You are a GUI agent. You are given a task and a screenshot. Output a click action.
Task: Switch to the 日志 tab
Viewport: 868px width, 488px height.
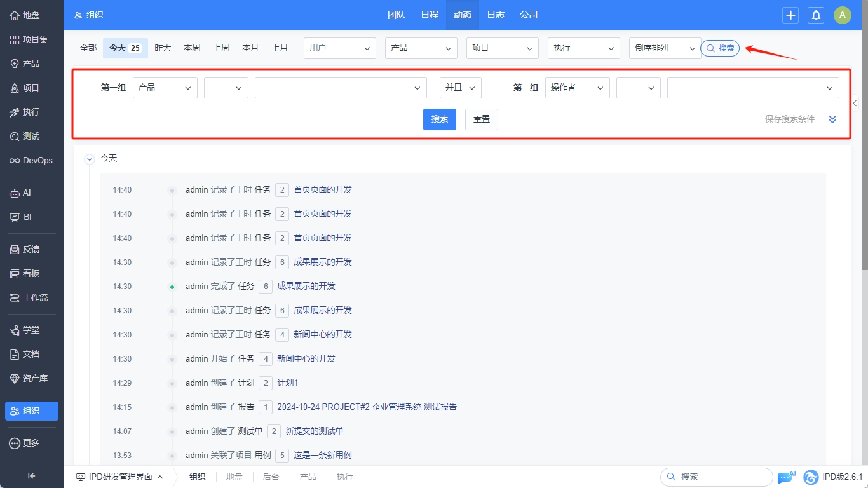[496, 15]
